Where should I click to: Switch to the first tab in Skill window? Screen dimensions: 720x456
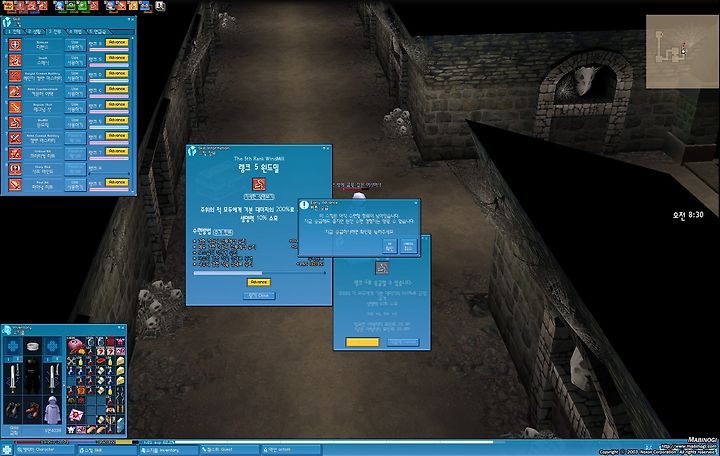(14, 32)
